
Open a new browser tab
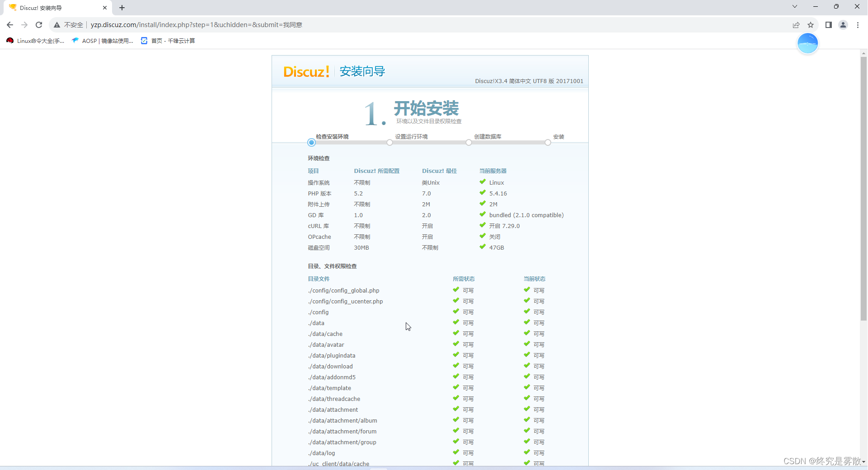click(122, 8)
